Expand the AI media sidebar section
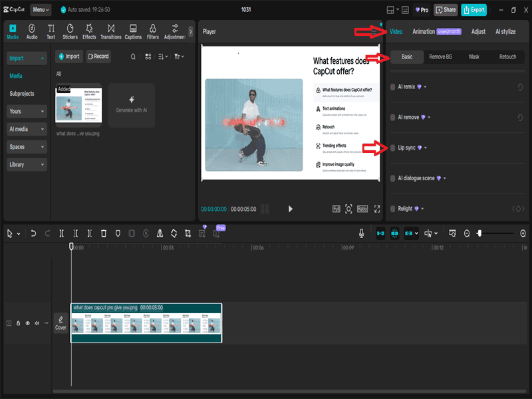 click(x=27, y=129)
